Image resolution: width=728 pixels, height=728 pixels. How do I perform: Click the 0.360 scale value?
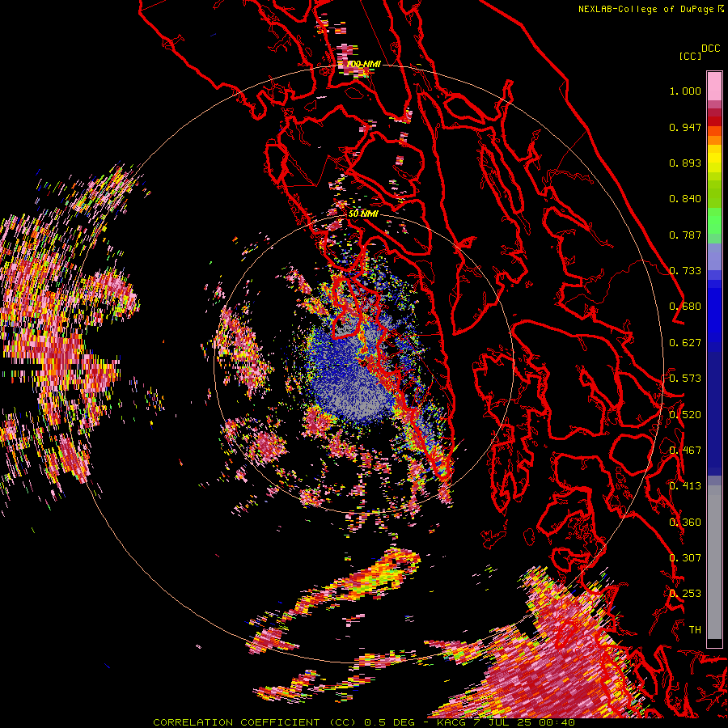click(685, 523)
